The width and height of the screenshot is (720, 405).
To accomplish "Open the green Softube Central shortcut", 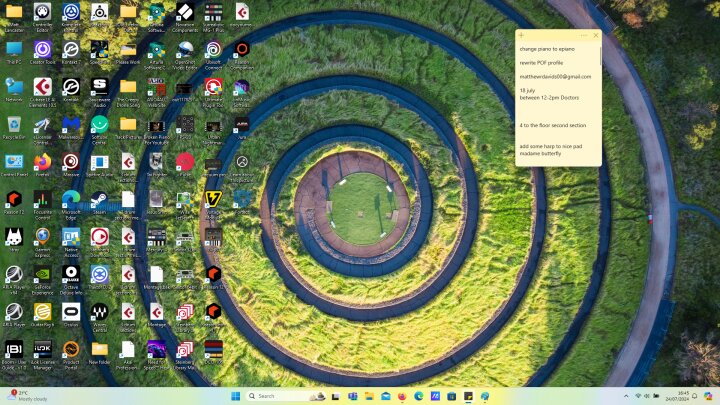I will point(99,130).
